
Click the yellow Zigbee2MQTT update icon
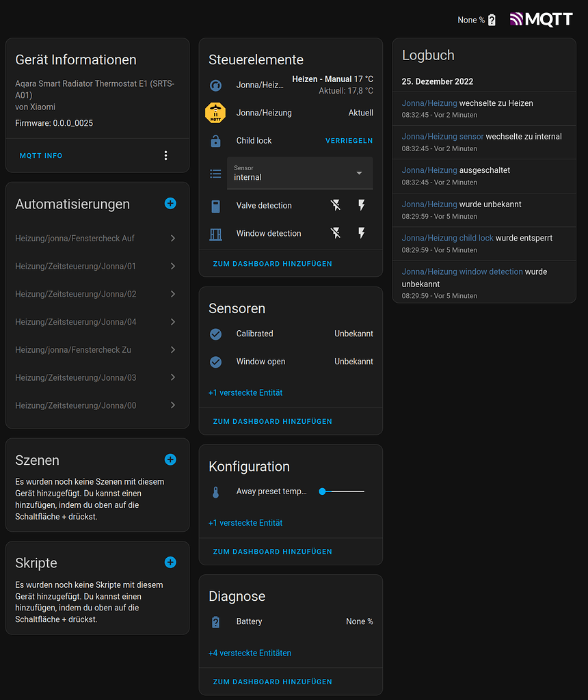214,112
